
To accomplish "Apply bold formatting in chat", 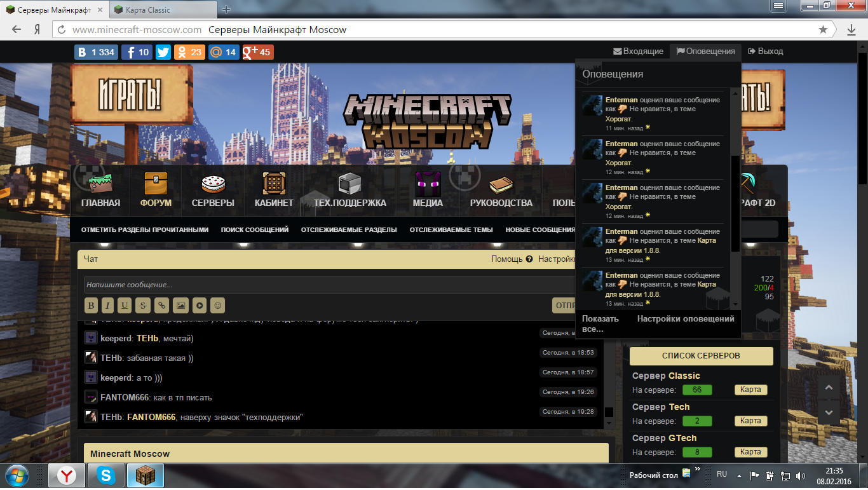I will coord(92,306).
